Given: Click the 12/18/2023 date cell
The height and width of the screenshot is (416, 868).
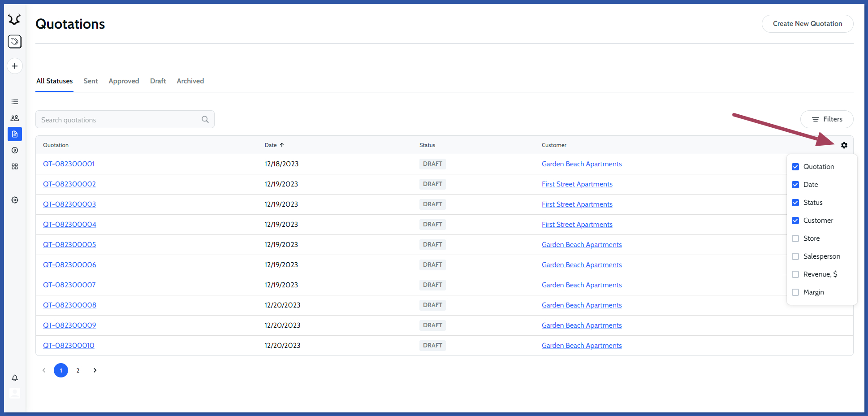Looking at the screenshot, I should pos(281,164).
